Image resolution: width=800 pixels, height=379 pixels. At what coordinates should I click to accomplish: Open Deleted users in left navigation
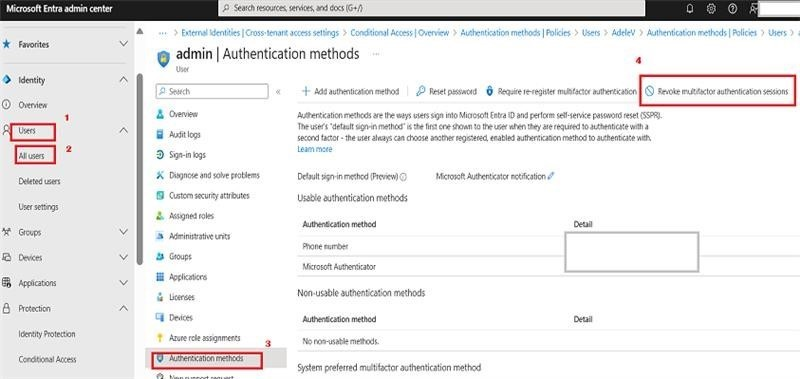click(39, 182)
